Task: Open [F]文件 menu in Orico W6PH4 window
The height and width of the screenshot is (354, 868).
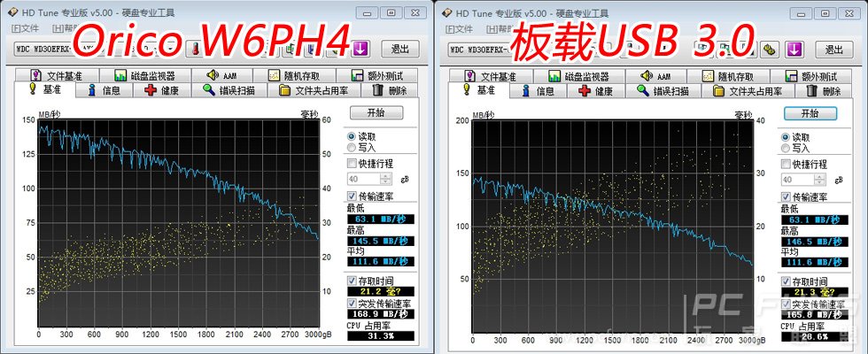Action: point(25,28)
